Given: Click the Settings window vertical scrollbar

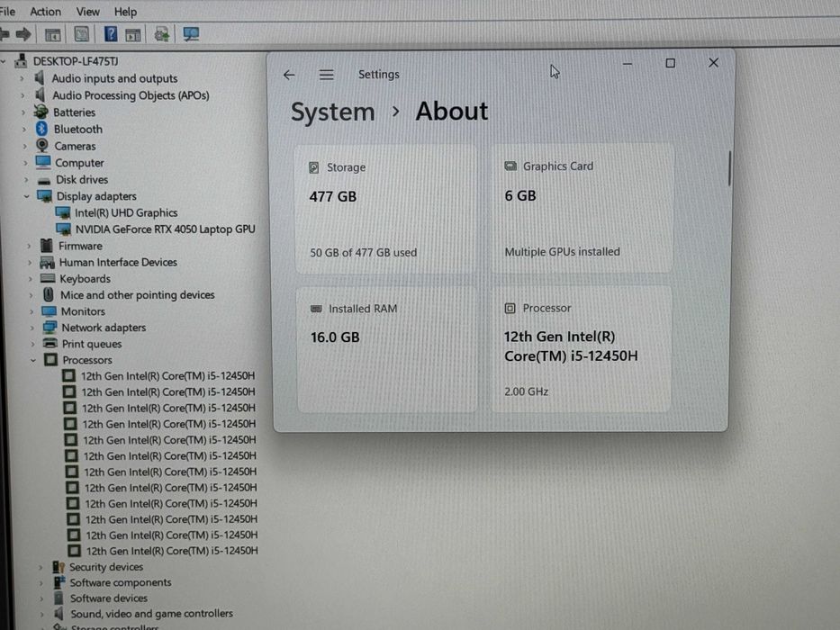Looking at the screenshot, I should tap(729, 168).
